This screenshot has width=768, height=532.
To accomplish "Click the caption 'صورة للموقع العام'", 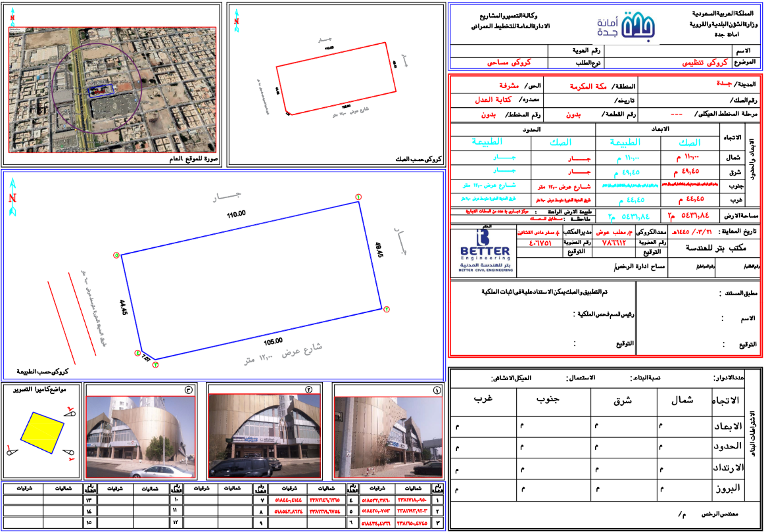I will [x=193, y=158].
